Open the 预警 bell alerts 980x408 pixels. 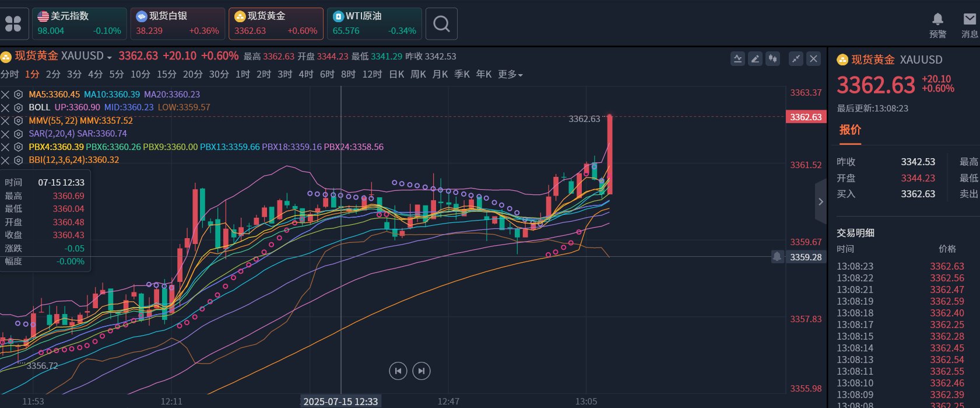937,26
